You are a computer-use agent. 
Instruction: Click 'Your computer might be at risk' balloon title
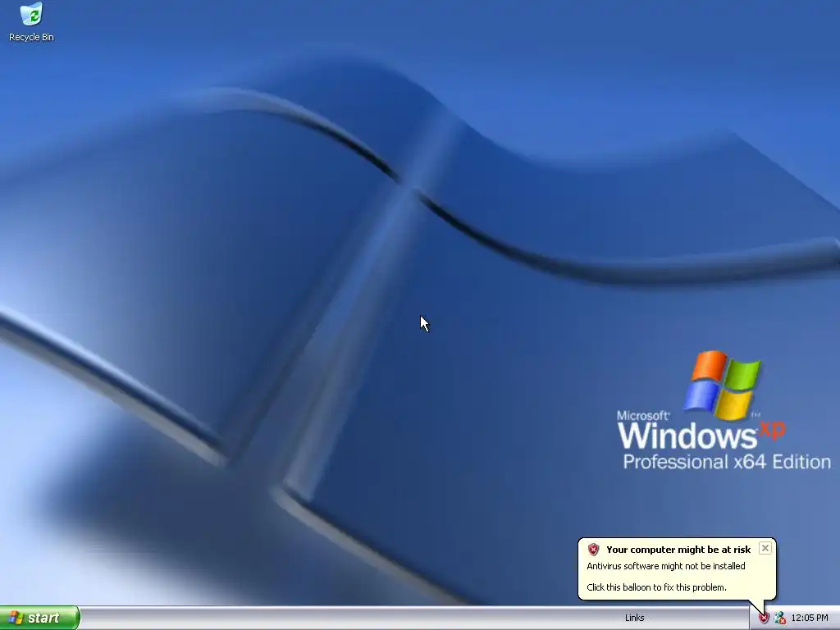[678, 550]
